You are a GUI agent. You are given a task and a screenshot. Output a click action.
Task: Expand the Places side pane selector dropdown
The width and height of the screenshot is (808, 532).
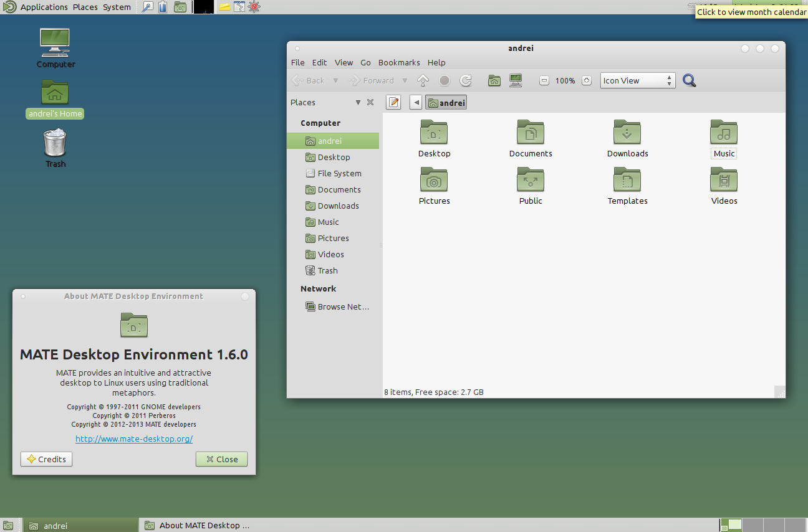click(358, 102)
